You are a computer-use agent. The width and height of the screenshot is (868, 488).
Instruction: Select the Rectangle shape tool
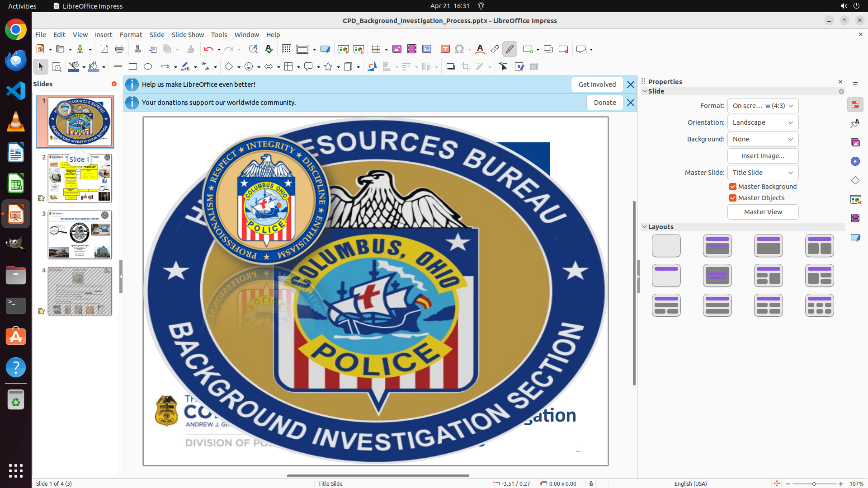click(x=132, y=67)
